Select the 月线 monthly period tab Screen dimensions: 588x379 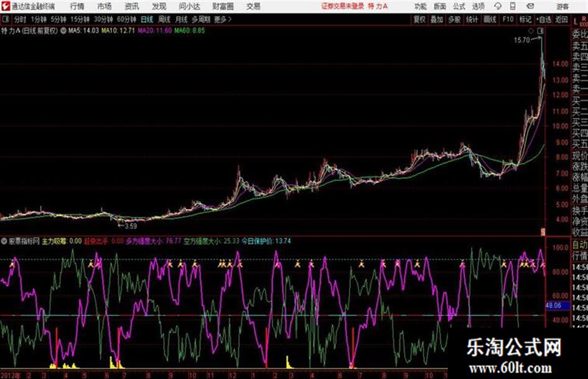[181, 19]
